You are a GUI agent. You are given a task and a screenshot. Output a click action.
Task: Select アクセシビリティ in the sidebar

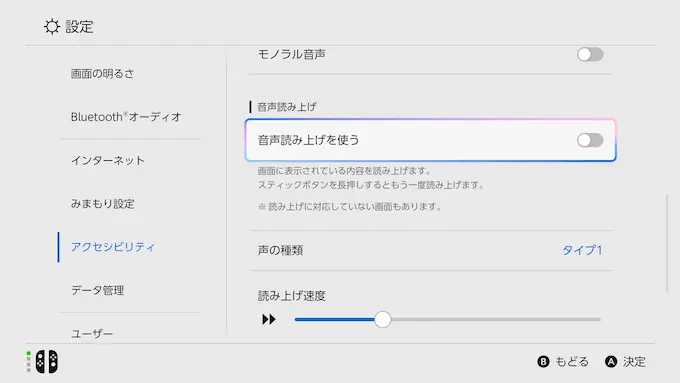113,247
